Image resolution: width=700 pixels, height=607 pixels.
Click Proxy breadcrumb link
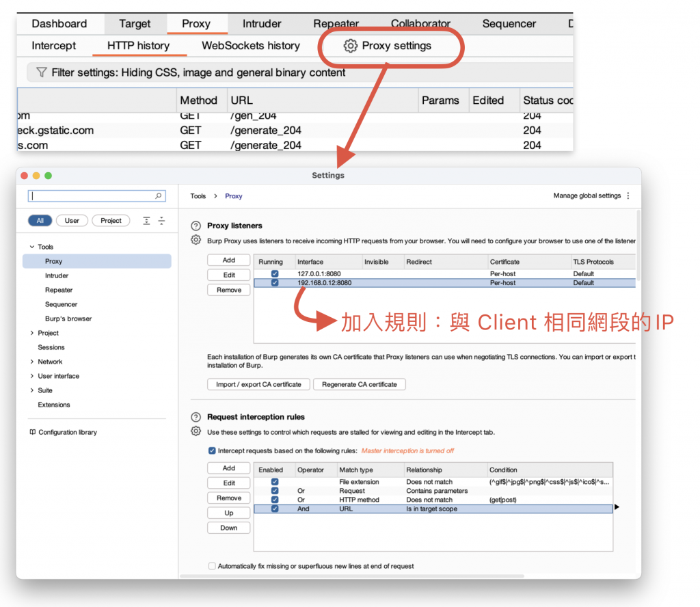(234, 196)
